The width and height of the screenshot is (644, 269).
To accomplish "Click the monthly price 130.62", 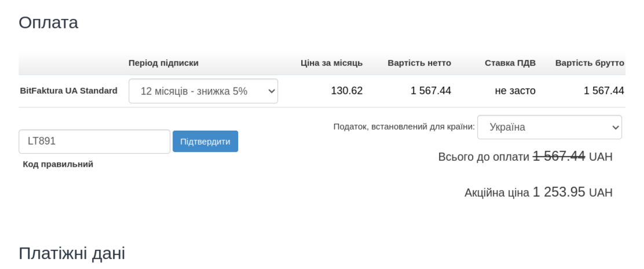I will point(346,91).
